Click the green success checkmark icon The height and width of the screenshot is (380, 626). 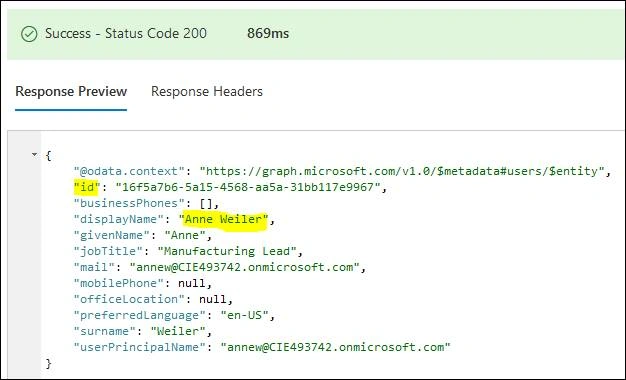[x=29, y=34]
